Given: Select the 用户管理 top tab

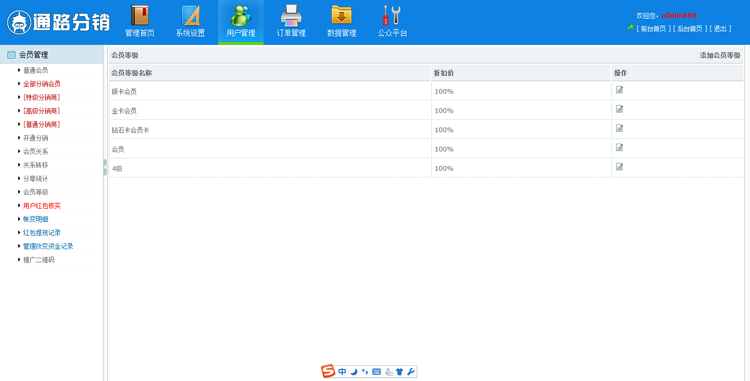Looking at the screenshot, I should point(241,22).
